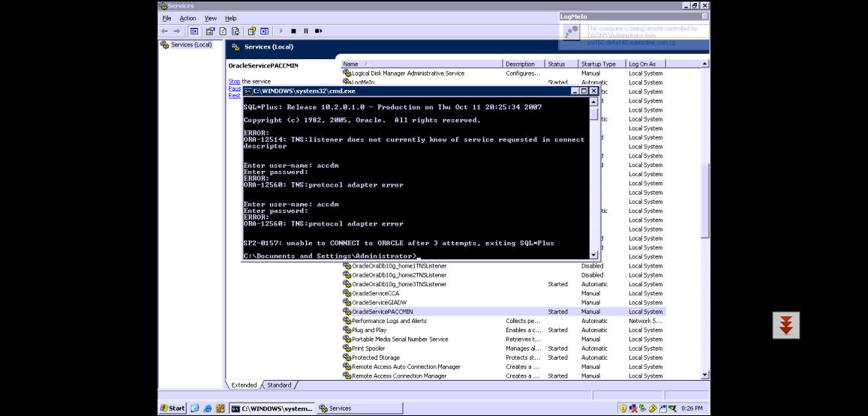The width and height of the screenshot is (868, 416).
Task: Click the yellow security shield tray icon
Action: pos(623,409)
